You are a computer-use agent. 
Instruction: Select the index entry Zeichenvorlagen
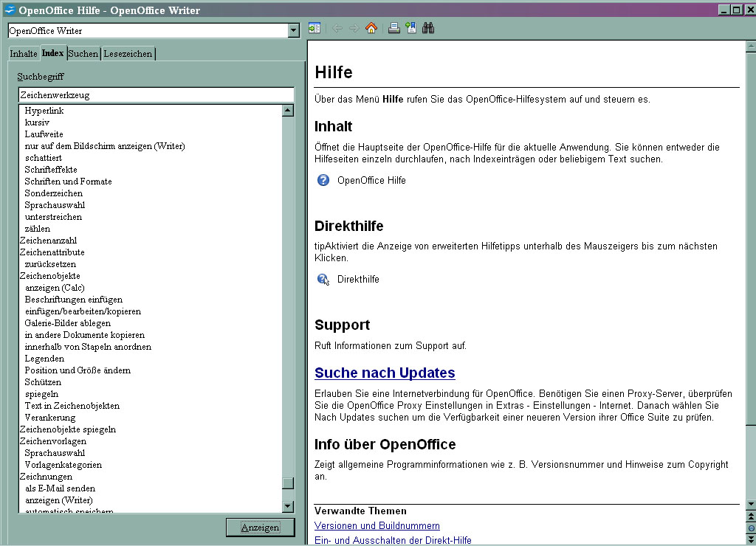point(53,441)
